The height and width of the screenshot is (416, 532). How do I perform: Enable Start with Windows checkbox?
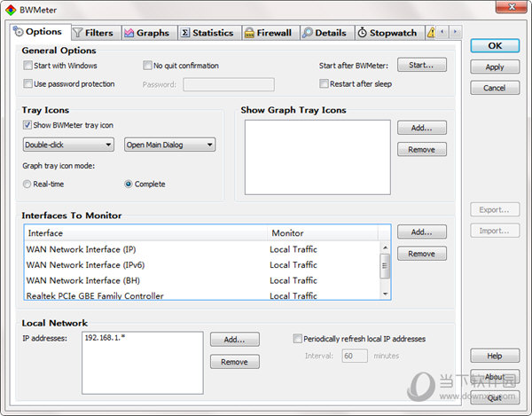click(28, 66)
